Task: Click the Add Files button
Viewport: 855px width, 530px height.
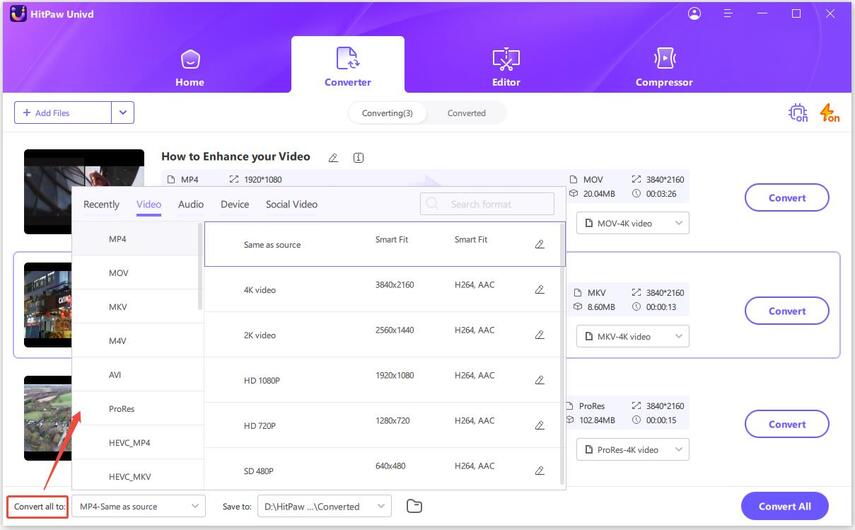Action: 62,113
